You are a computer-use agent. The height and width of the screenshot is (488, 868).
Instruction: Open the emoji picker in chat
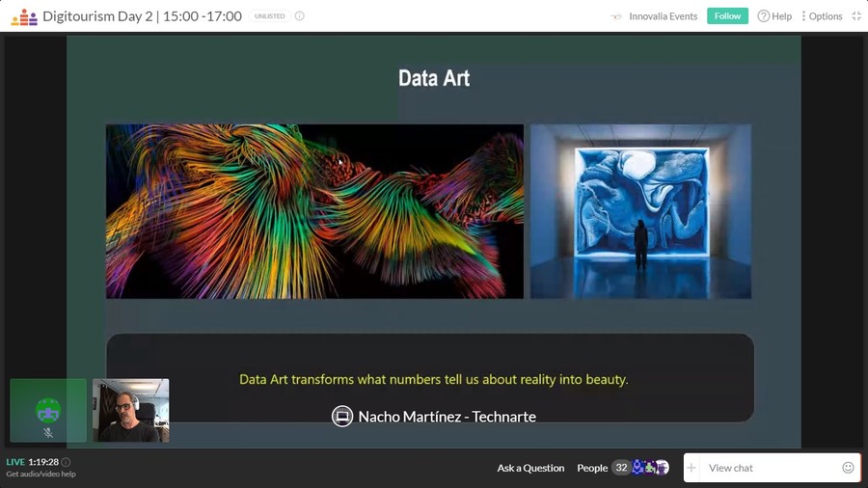pos(848,468)
